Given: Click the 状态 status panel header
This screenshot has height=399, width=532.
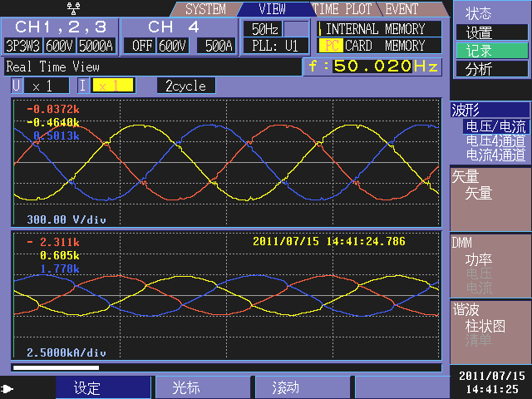Looking at the screenshot, I should (x=479, y=13).
